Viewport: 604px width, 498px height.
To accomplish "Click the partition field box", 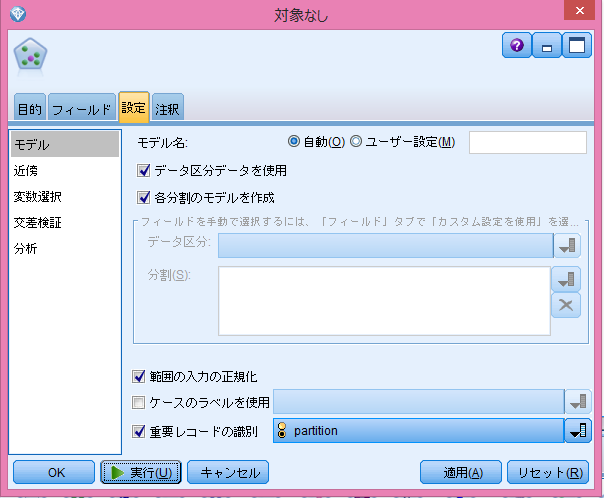I will [419, 431].
